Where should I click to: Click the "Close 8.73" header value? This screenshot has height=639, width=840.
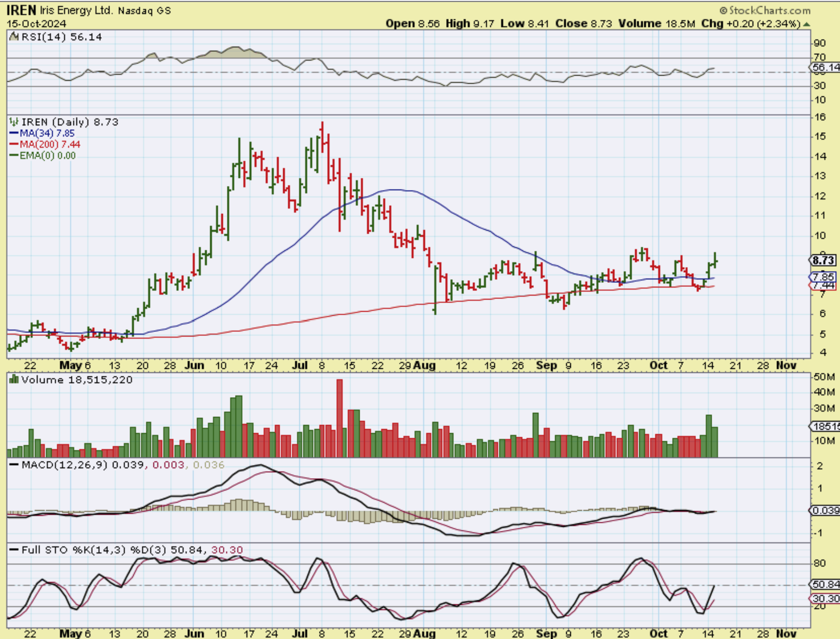coord(583,23)
